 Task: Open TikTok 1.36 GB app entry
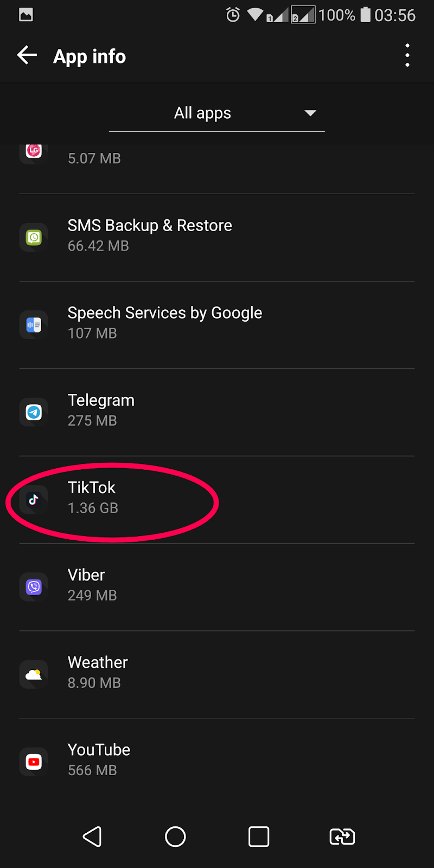coord(217,498)
